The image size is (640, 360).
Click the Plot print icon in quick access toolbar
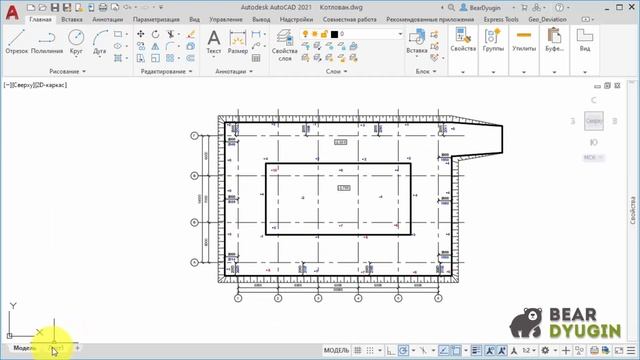[x=103, y=7]
